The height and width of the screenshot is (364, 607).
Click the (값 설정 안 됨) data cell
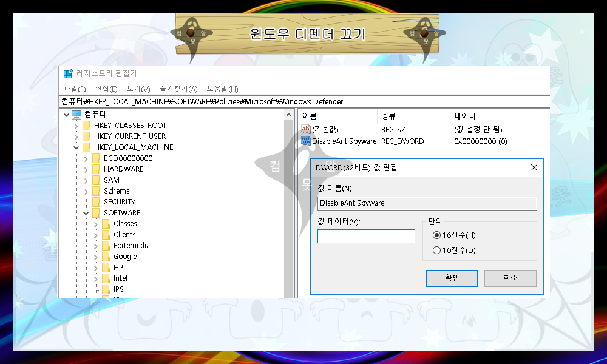pyautogui.click(x=478, y=130)
